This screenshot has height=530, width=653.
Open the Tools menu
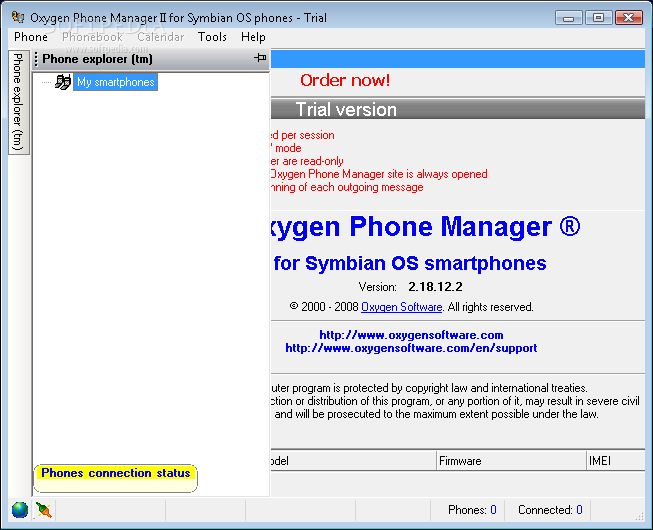pyautogui.click(x=212, y=37)
